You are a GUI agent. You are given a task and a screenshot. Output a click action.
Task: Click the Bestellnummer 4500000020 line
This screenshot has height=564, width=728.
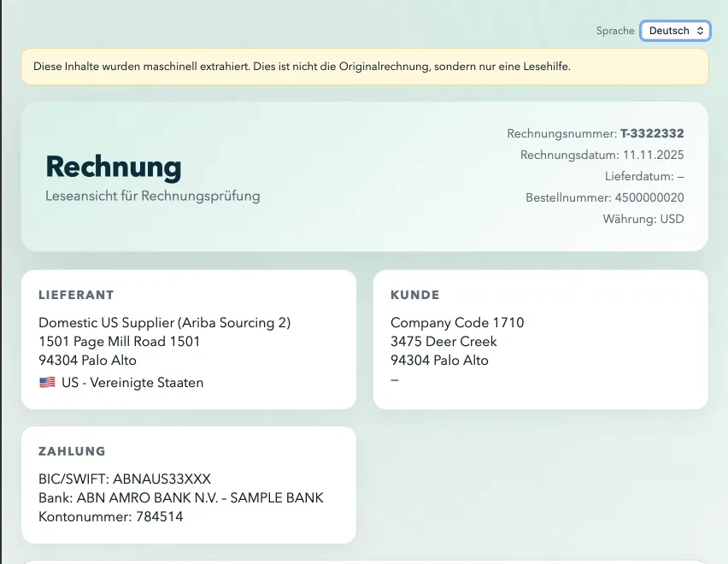point(604,197)
